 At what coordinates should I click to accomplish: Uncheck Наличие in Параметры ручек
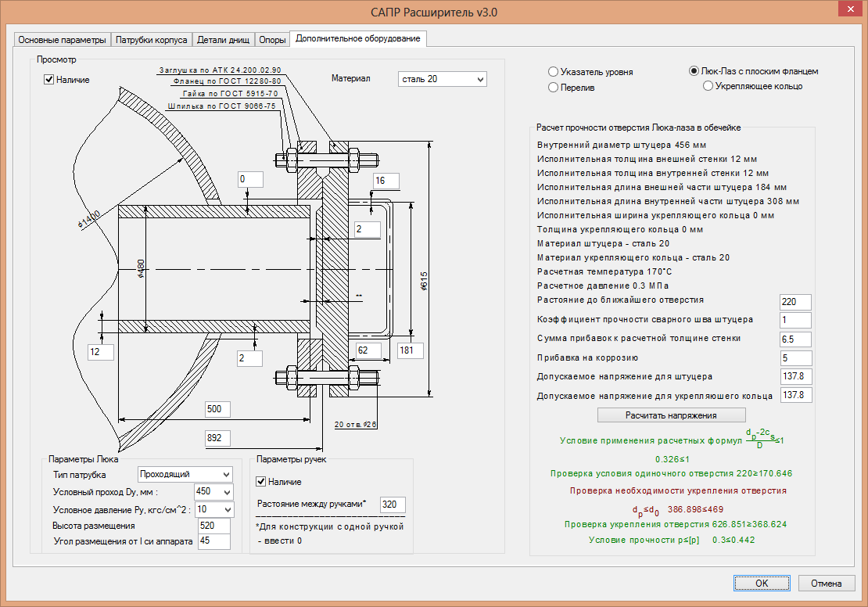pyautogui.click(x=262, y=481)
